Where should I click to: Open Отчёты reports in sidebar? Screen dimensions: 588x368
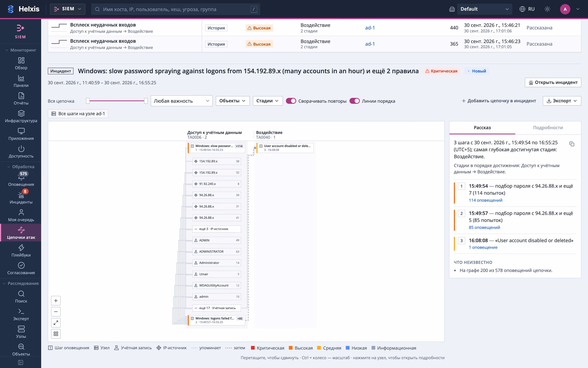coord(21,99)
